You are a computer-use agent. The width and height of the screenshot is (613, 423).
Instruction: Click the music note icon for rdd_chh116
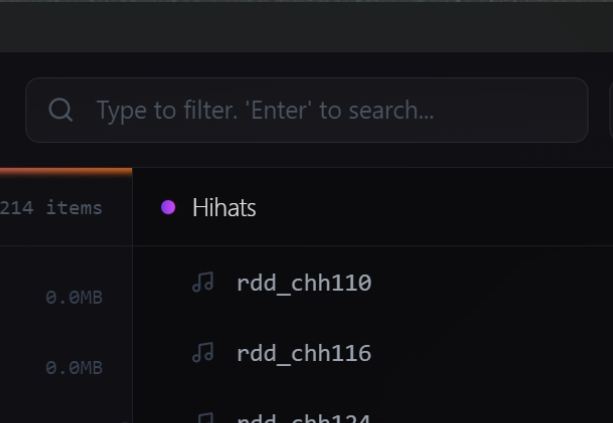point(203,352)
